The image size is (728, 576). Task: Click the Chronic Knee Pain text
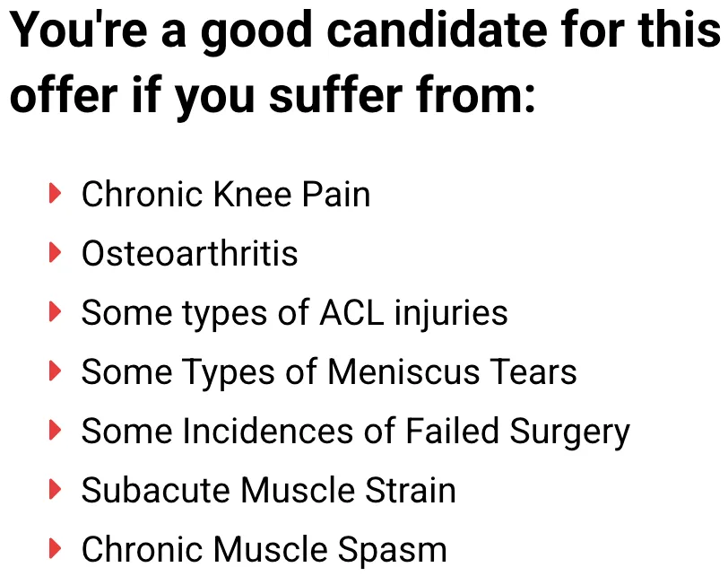click(x=226, y=194)
